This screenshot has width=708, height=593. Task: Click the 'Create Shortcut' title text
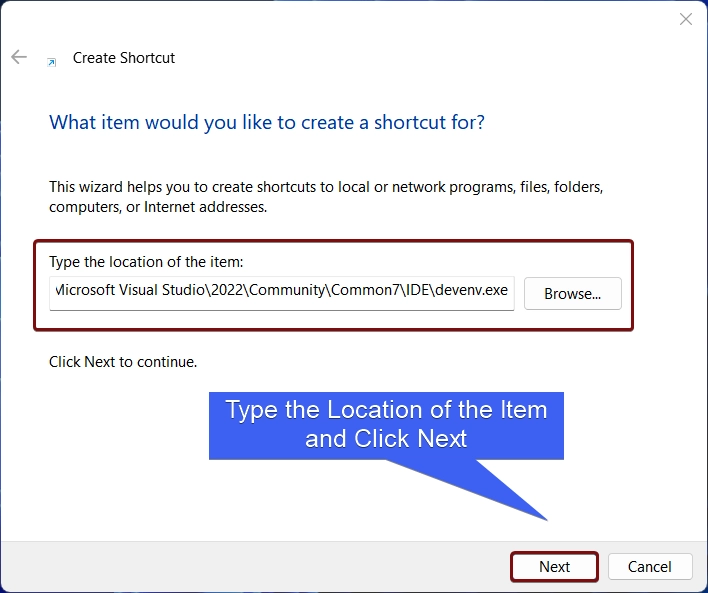coord(124,58)
